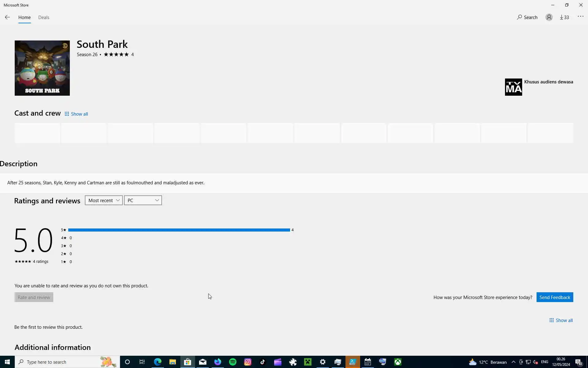Switch to the Deals tab
The height and width of the screenshot is (368, 588).
click(x=43, y=17)
